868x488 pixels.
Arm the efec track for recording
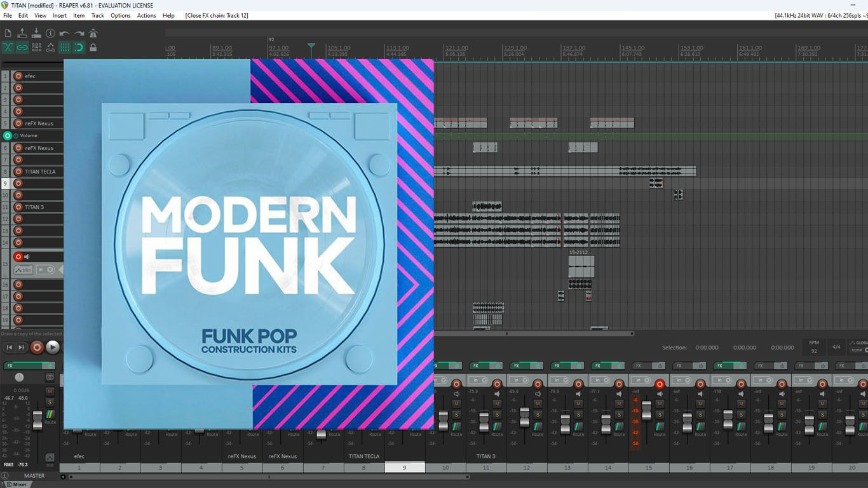point(18,76)
